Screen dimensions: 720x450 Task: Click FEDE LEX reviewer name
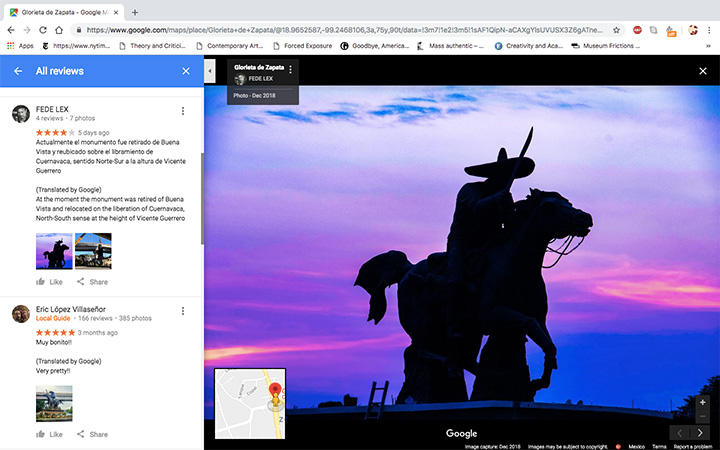(52, 109)
